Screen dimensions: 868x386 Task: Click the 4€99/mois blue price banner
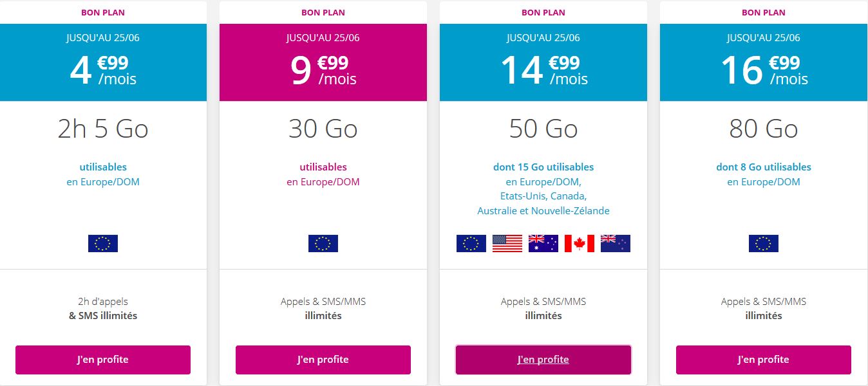coord(103,63)
